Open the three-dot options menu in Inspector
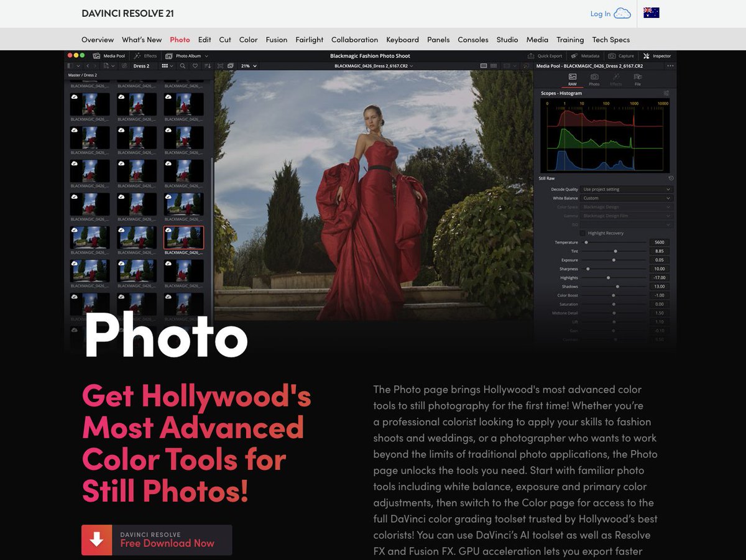This screenshot has width=746, height=560. click(x=670, y=66)
